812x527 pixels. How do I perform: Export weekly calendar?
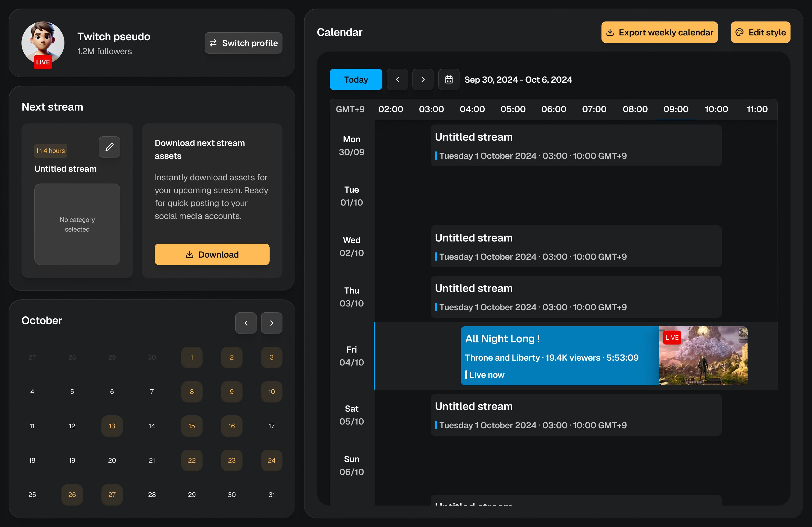[x=659, y=32]
